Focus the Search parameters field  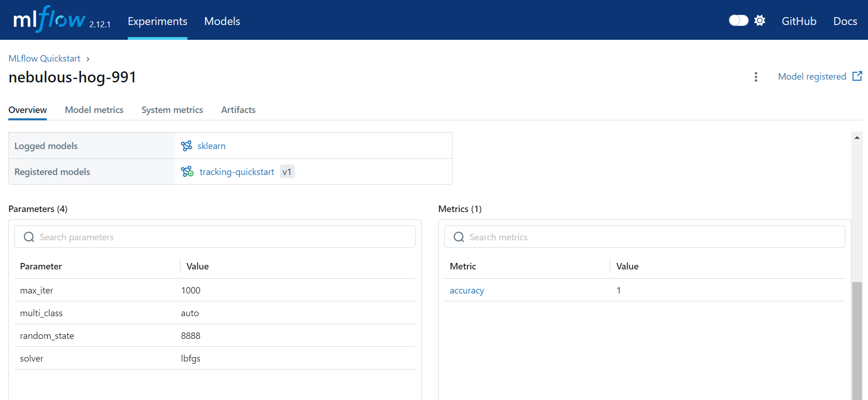[215, 237]
